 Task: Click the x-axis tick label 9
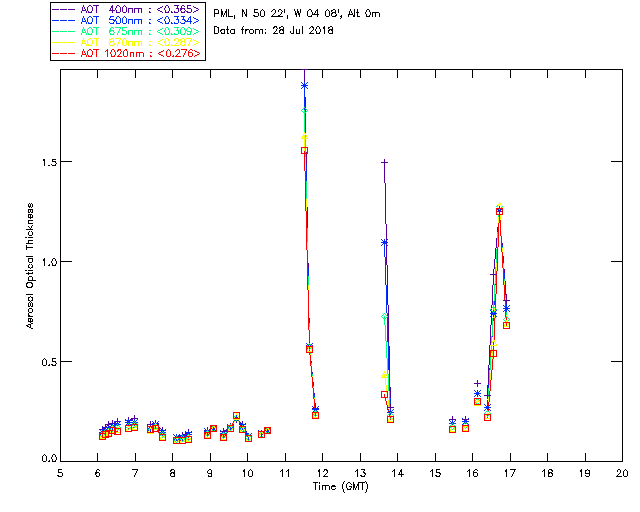pyautogui.click(x=210, y=473)
